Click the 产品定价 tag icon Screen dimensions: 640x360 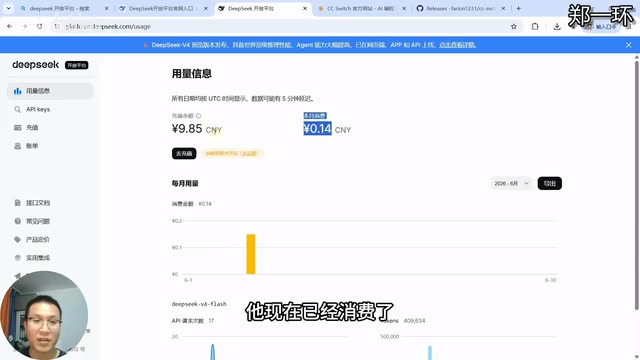[18, 239]
